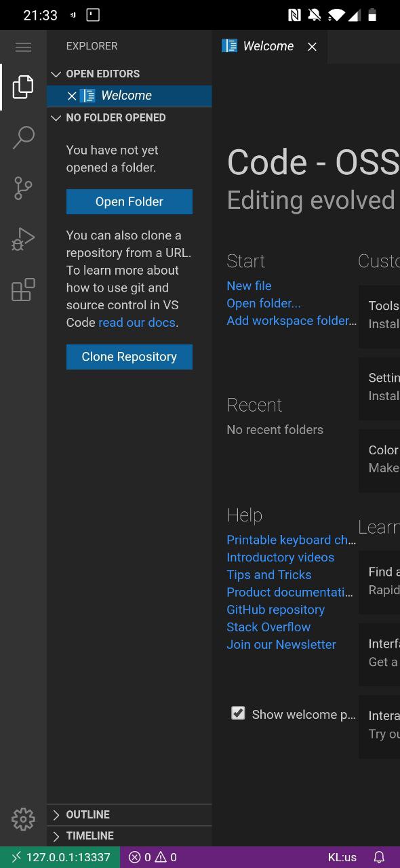The width and height of the screenshot is (400, 868).
Task: Close Welcome in Open Editors list
Action: point(72,96)
